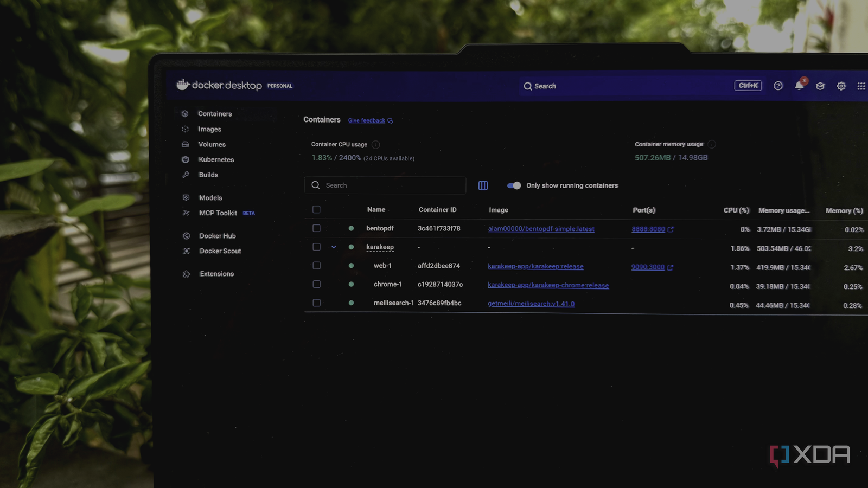Click the containers Search input field
The width and height of the screenshot is (868, 488).
[385, 185]
